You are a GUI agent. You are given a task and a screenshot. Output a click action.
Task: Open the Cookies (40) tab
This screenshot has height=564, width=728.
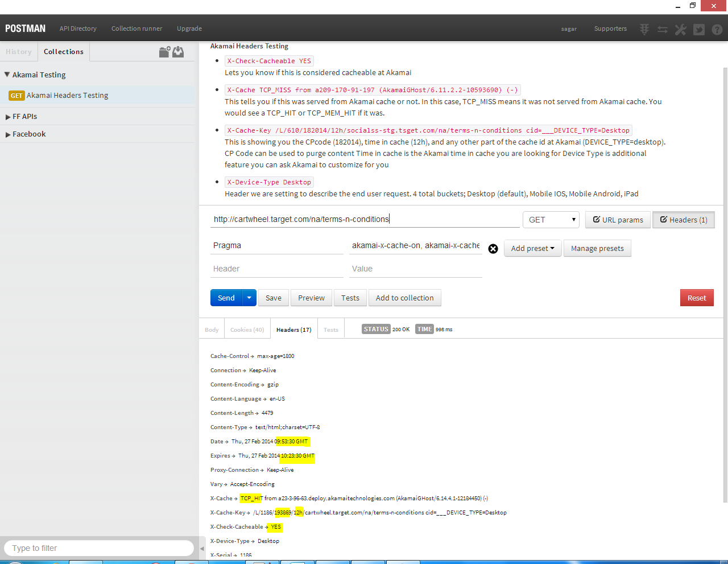[247, 330]
